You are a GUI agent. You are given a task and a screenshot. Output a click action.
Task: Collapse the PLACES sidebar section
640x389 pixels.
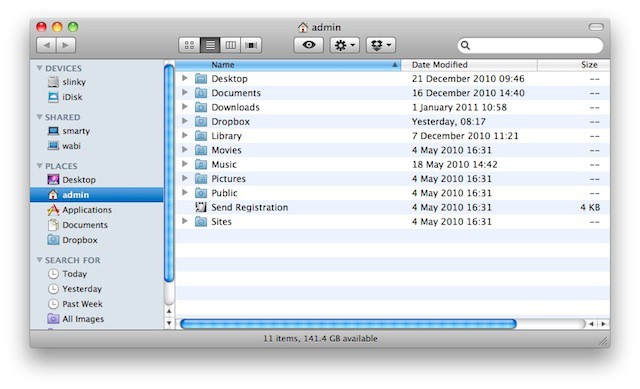pos(39,166)
